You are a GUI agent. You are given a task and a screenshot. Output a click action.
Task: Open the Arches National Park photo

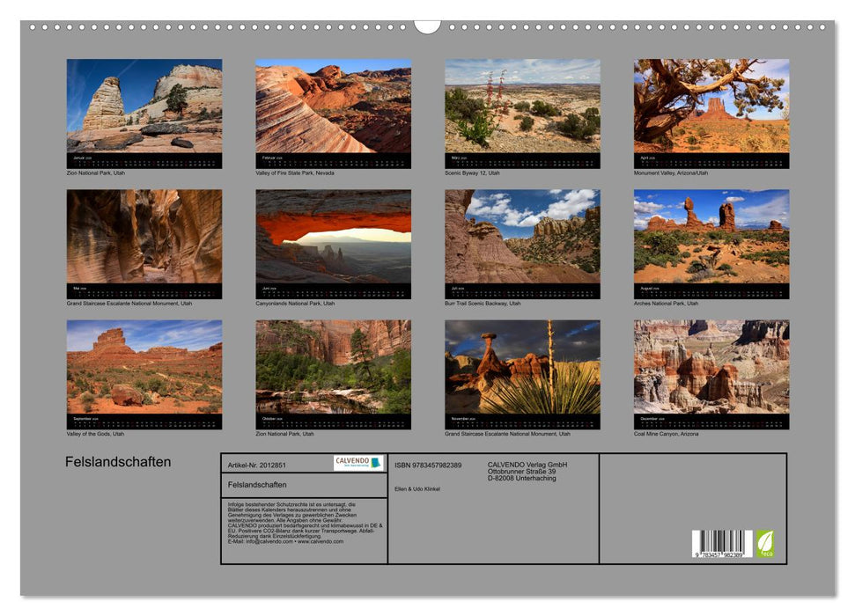pyautogui.click(x=711, y=236)
